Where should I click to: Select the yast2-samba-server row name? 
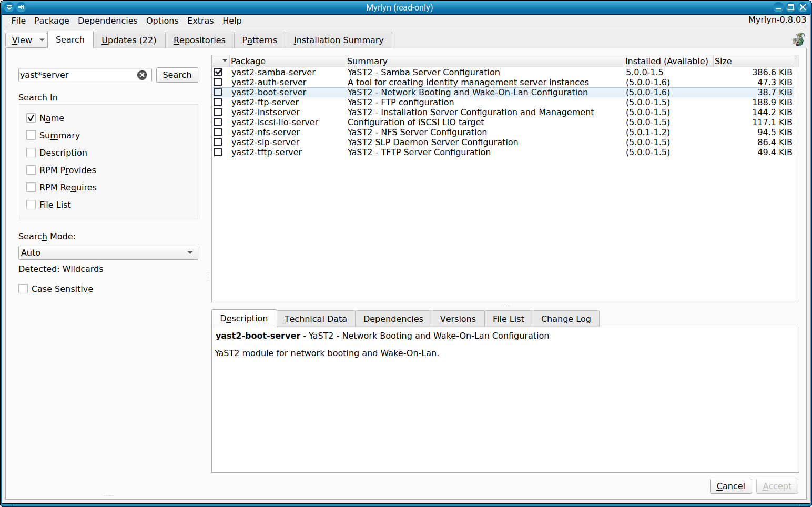pos(273,72)
